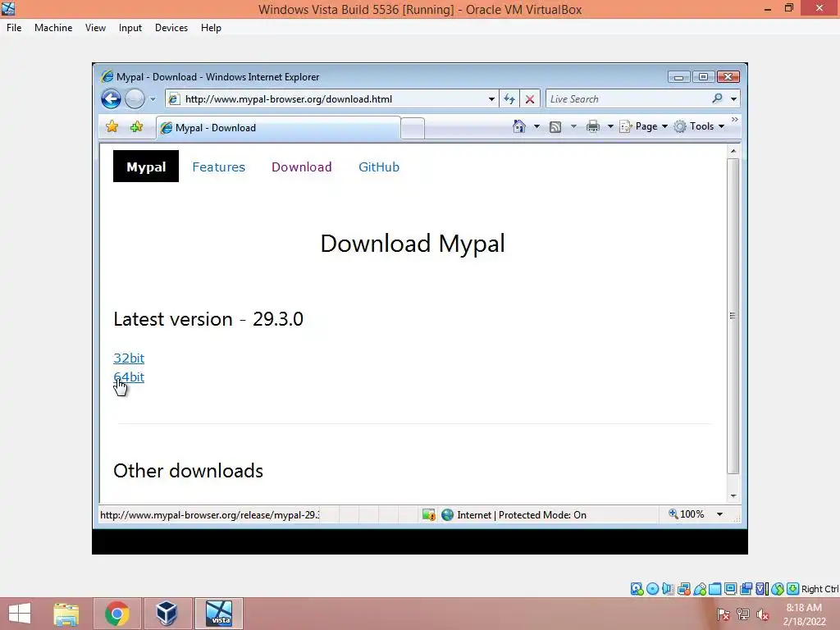Click VirtualBox CPU virtualization indicator
The height and width of the screenshot is (630, 840).
[x=762, y=589]
